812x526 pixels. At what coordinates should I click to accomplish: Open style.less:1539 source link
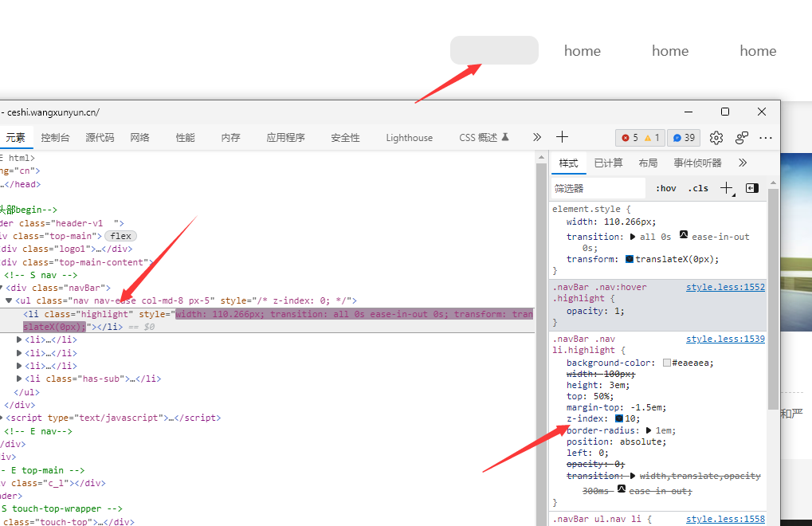pos(725,339)
